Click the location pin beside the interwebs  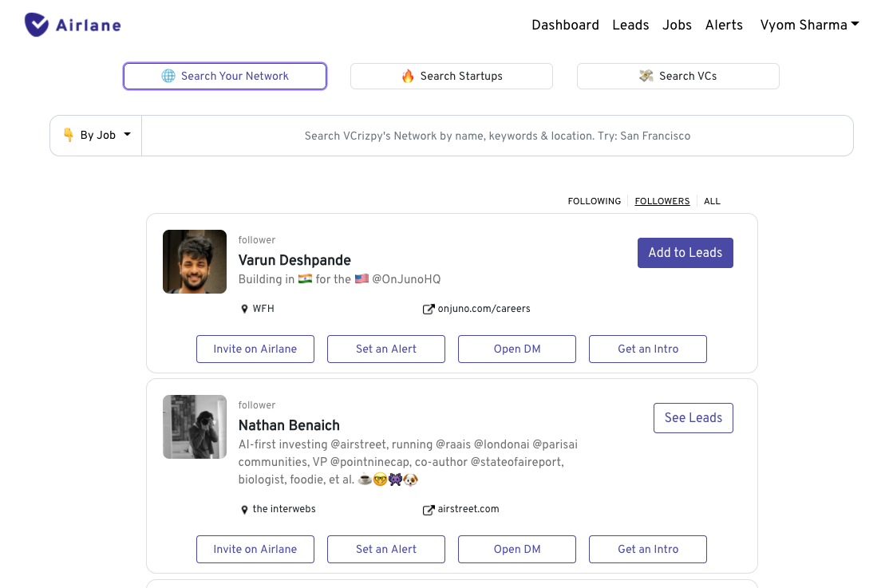tap(245, 510)
